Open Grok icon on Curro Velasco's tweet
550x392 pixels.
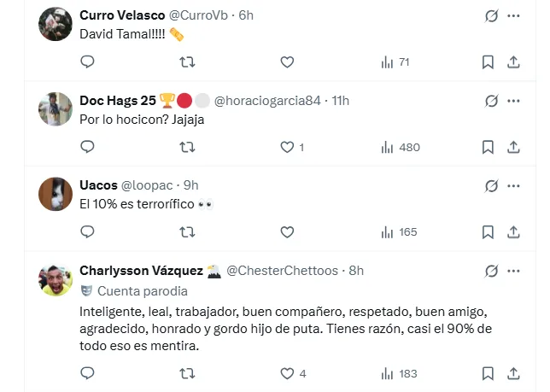point(491,15)
